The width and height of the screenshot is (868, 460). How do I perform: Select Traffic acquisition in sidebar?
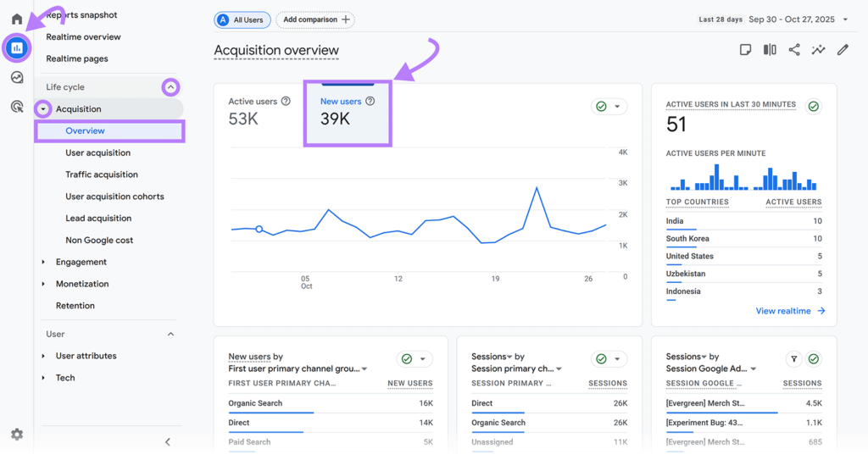coord(102,175)
